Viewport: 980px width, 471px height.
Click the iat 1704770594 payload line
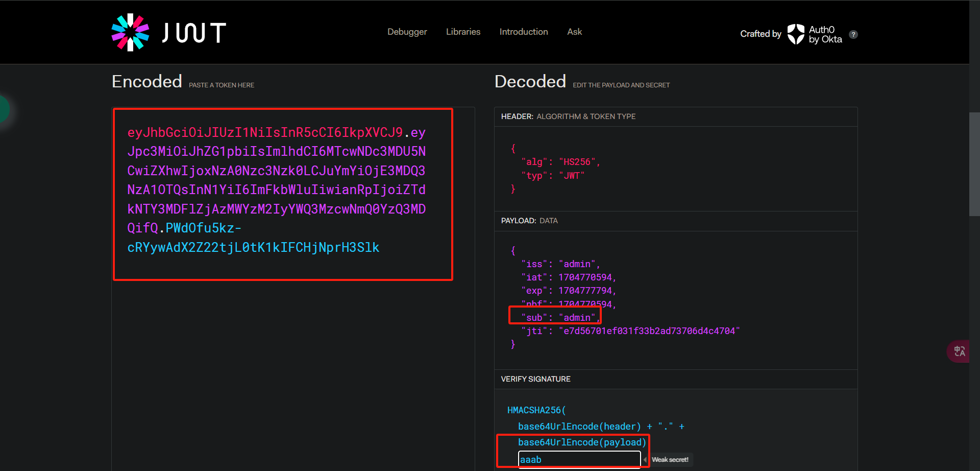569,277
